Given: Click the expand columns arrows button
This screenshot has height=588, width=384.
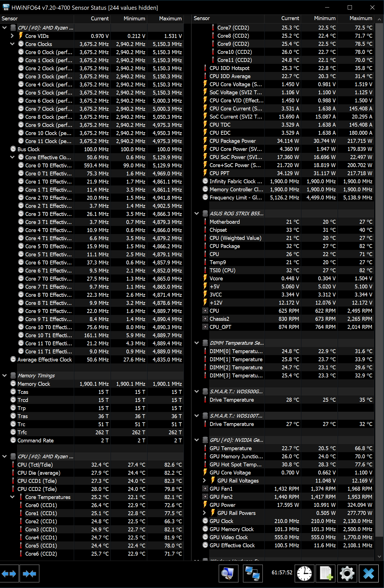Looking at the screenshot, I should [x=9, y=573].
